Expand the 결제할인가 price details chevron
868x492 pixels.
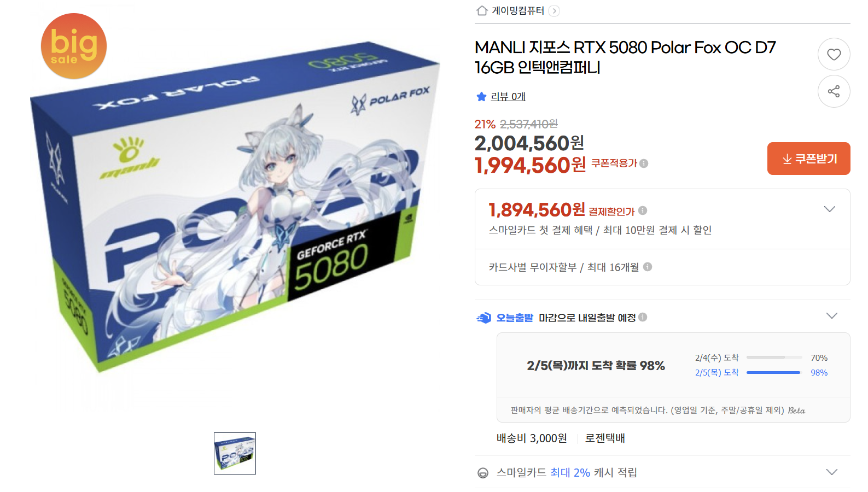[x=829, y=209]
